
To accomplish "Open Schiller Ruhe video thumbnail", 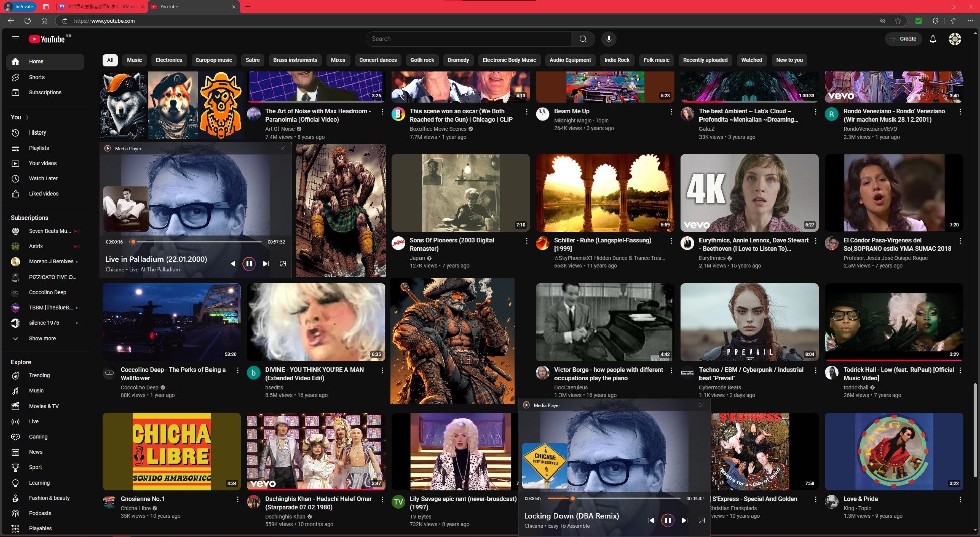I will (605, 193).
